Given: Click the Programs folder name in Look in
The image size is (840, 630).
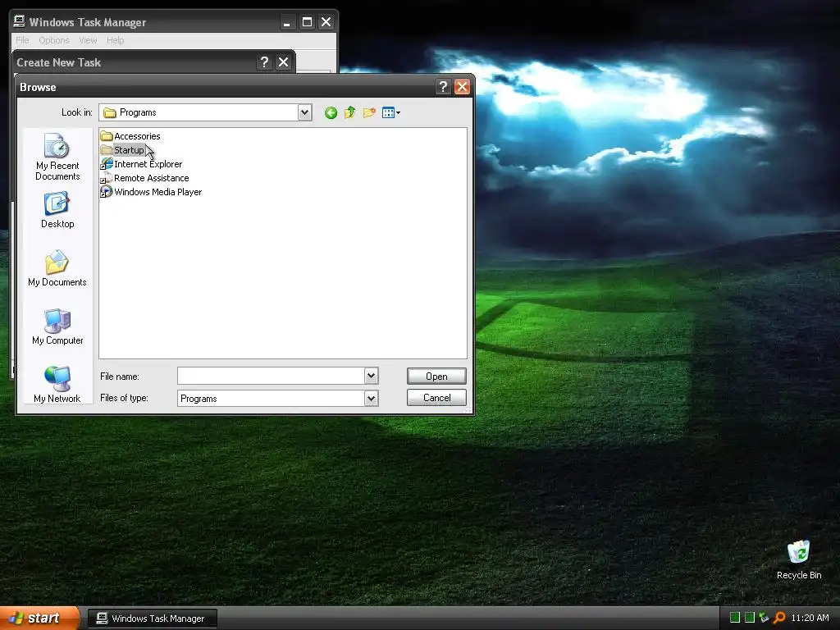Looking at the screenshot, I should point(138,112).
